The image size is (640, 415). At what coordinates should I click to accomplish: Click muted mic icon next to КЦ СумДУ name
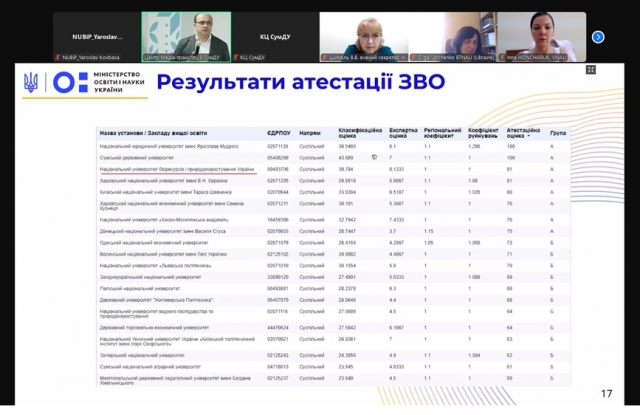tap(236, 58)
